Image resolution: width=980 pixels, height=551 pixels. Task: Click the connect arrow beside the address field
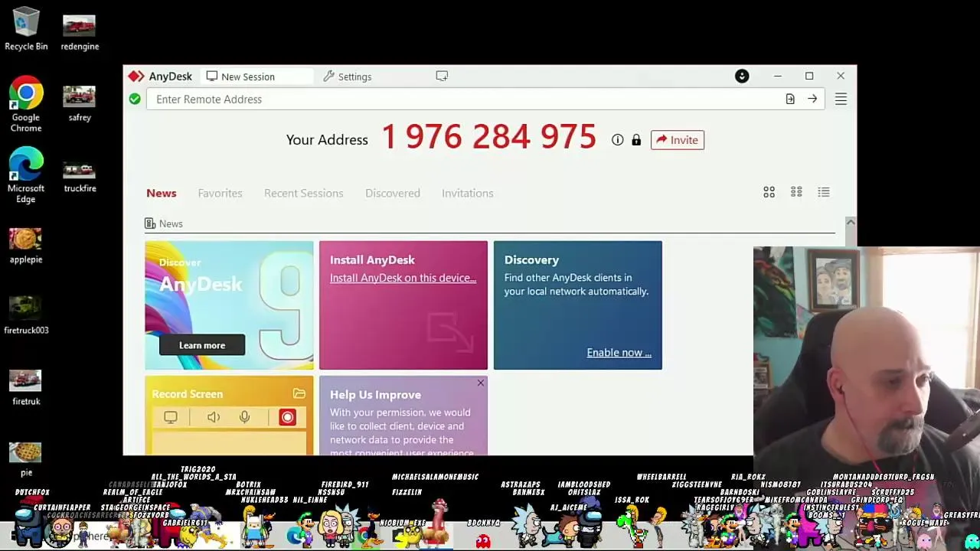[812, 99]
